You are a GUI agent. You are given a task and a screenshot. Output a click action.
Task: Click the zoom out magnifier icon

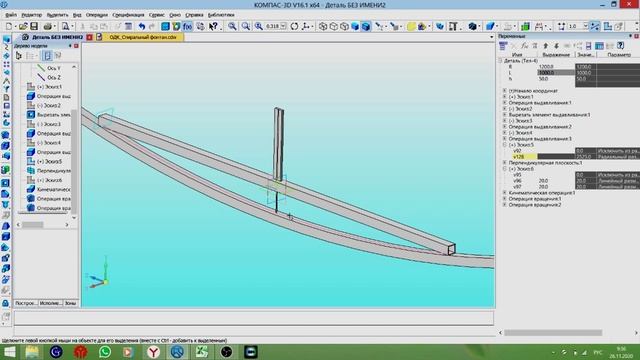pos(245,26)
